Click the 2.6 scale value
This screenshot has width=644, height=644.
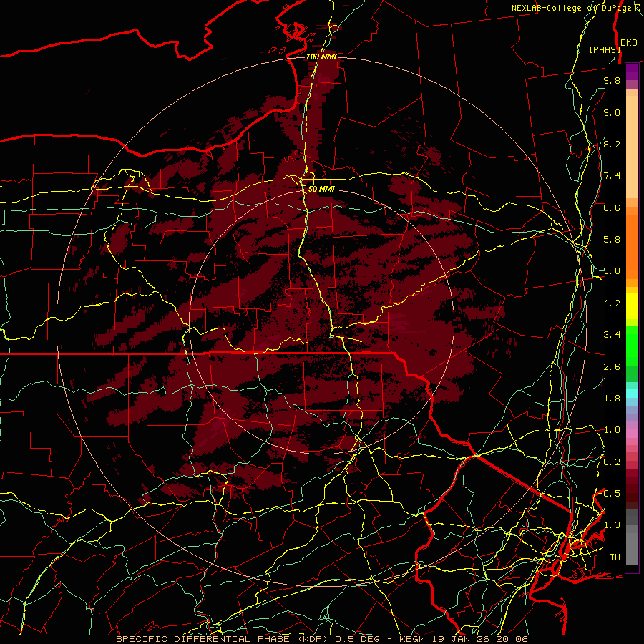coord(612,366)
